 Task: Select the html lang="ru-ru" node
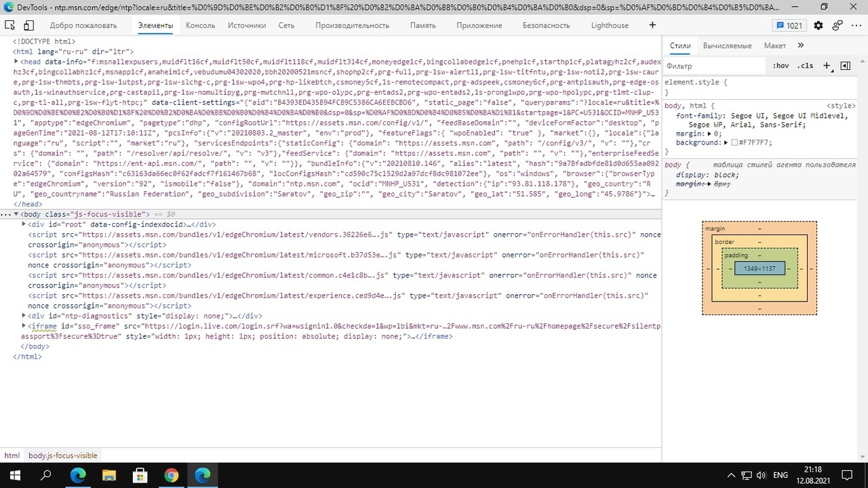point(73,52)
